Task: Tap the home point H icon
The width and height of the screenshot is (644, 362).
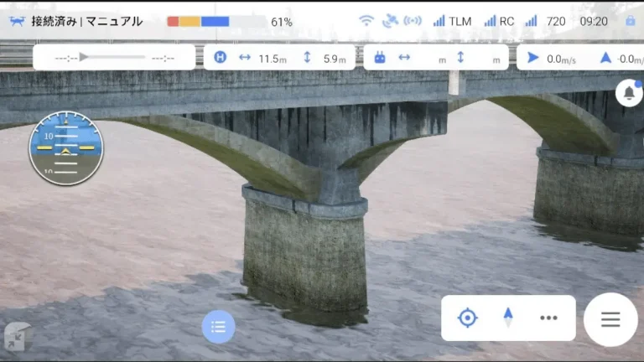Action: [x=220, y=58]
